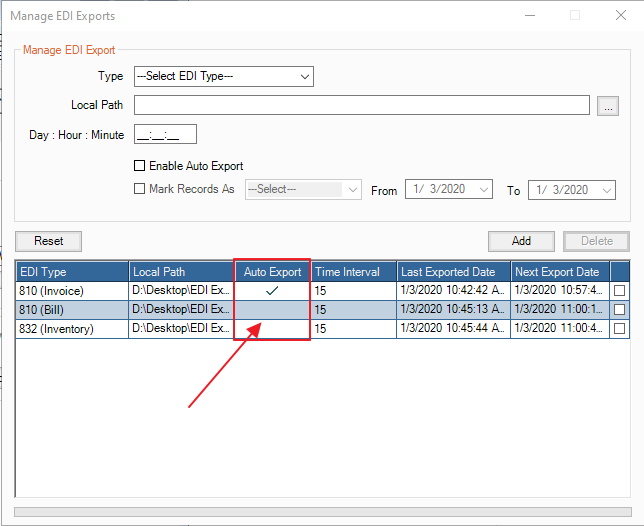
Task: Check the 810 (Bill) row checkbox
Action: pyautogui.click(x=620, y=310)
